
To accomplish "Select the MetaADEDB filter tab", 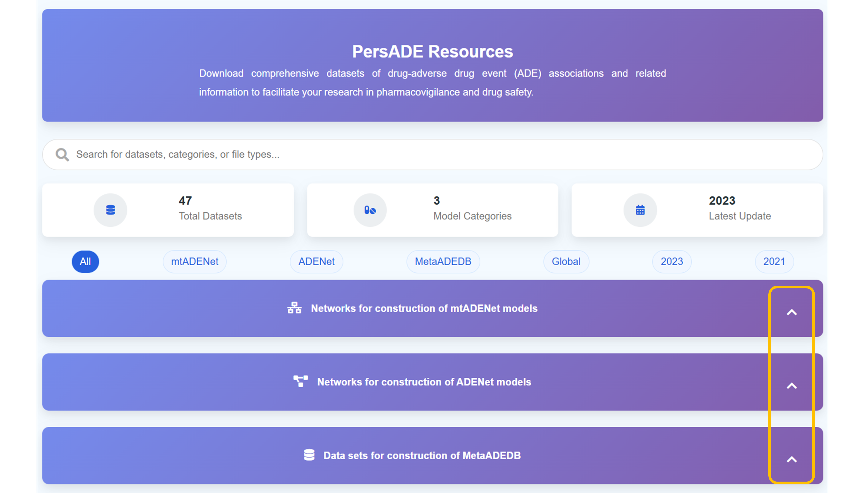I will (443, 261).
